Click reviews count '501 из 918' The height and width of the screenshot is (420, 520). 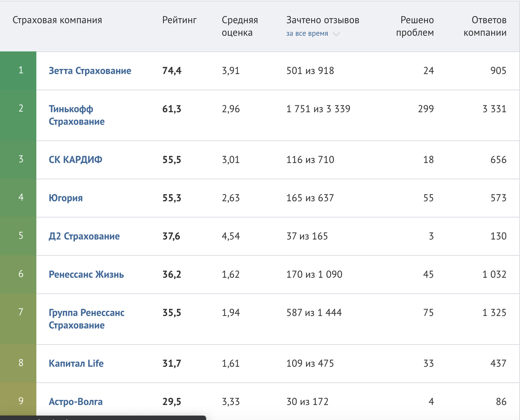(310, 71)
